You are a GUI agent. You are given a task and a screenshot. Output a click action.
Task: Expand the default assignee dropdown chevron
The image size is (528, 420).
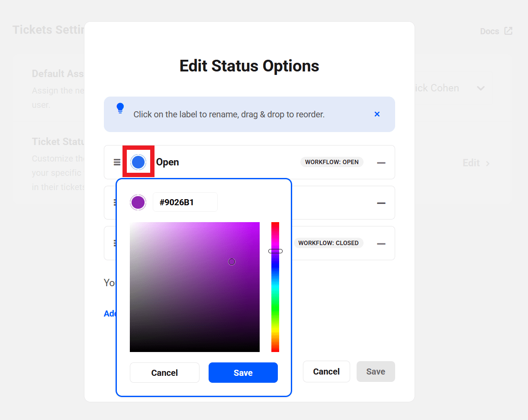[480, 88]
